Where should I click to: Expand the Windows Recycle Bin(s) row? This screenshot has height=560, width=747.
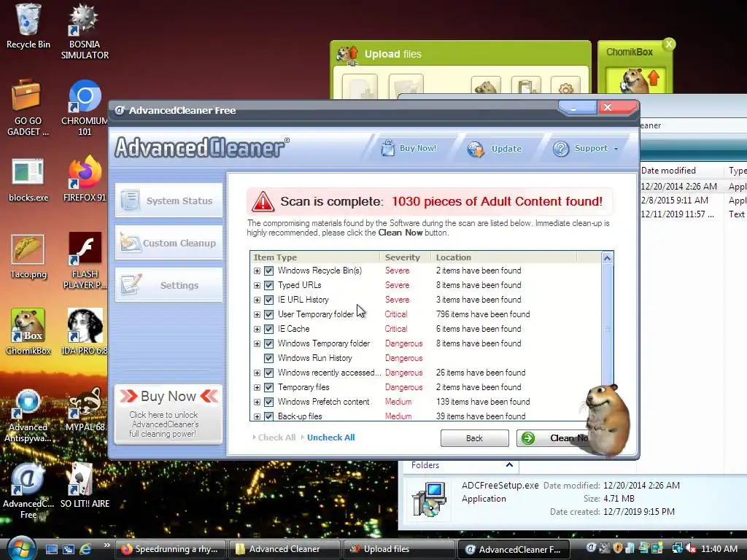pyautogui.click(x=257, y=271)
